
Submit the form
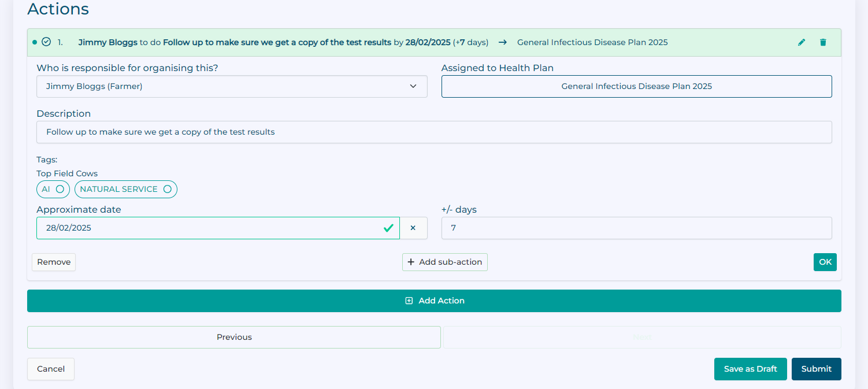(x=816, y=369)
